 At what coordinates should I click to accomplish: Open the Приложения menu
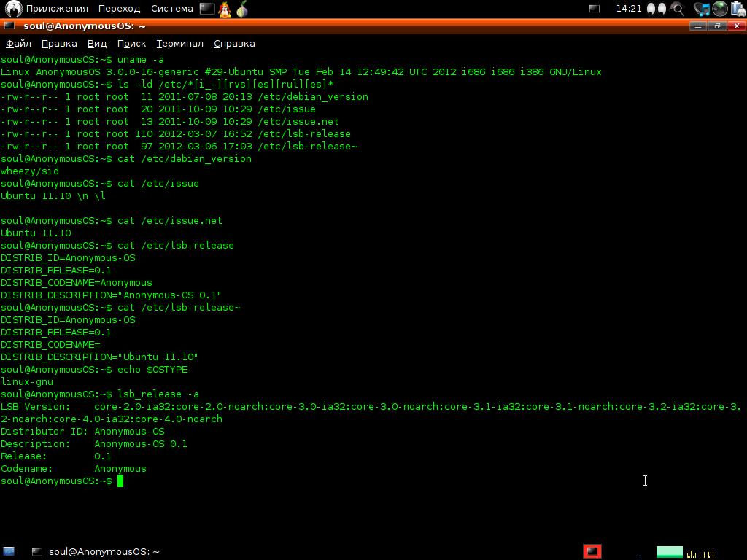point(57,9)
